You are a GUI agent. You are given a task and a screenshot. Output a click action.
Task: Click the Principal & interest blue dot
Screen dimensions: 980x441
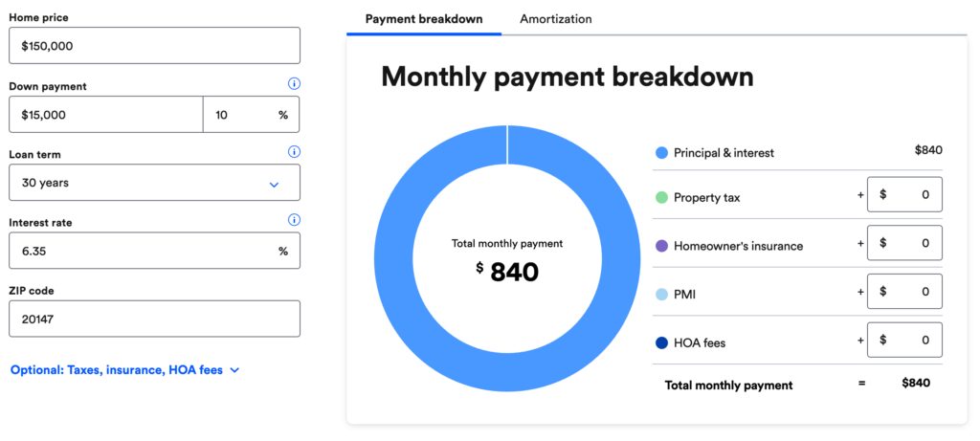pyautogui.click(x=662, y=153)
